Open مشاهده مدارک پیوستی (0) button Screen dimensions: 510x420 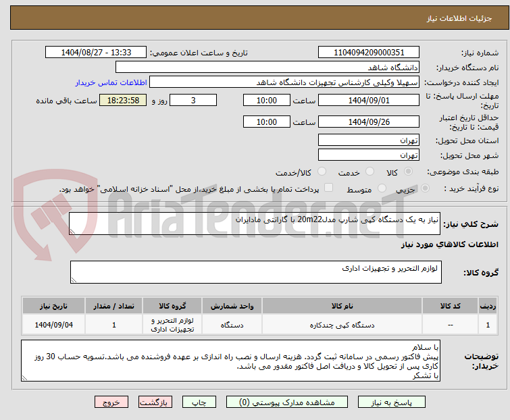point(287,402)
